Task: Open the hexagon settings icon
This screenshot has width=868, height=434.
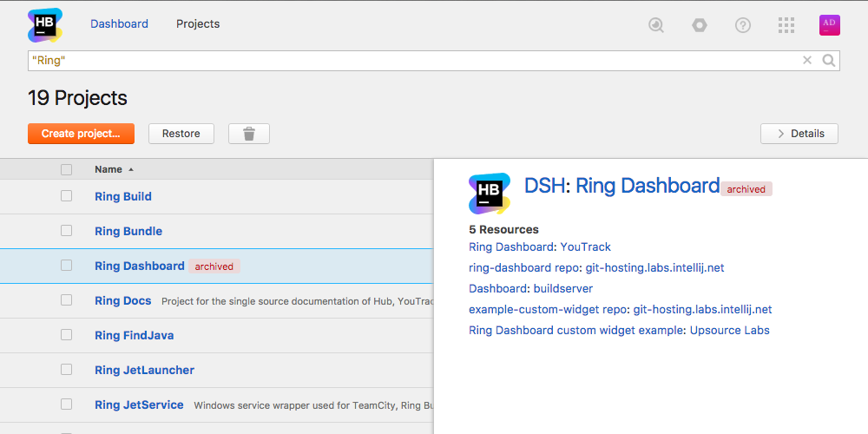Action: click(700, 25)
